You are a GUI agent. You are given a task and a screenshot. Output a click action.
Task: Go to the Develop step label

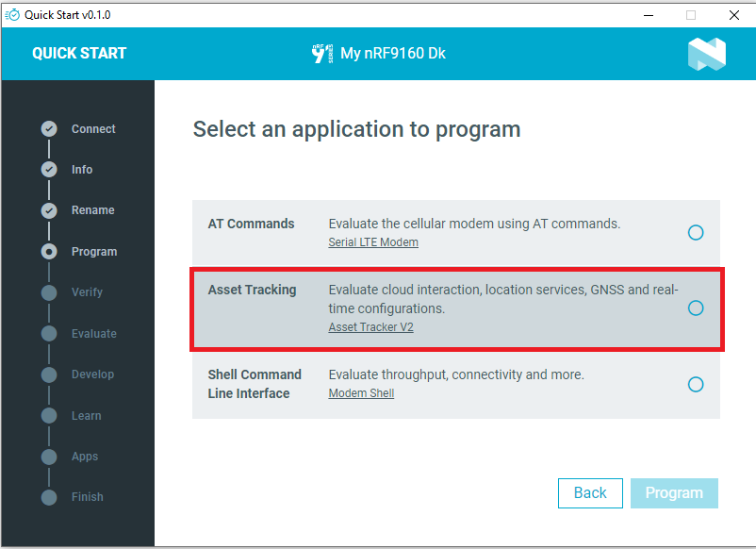tap(92, 374)
